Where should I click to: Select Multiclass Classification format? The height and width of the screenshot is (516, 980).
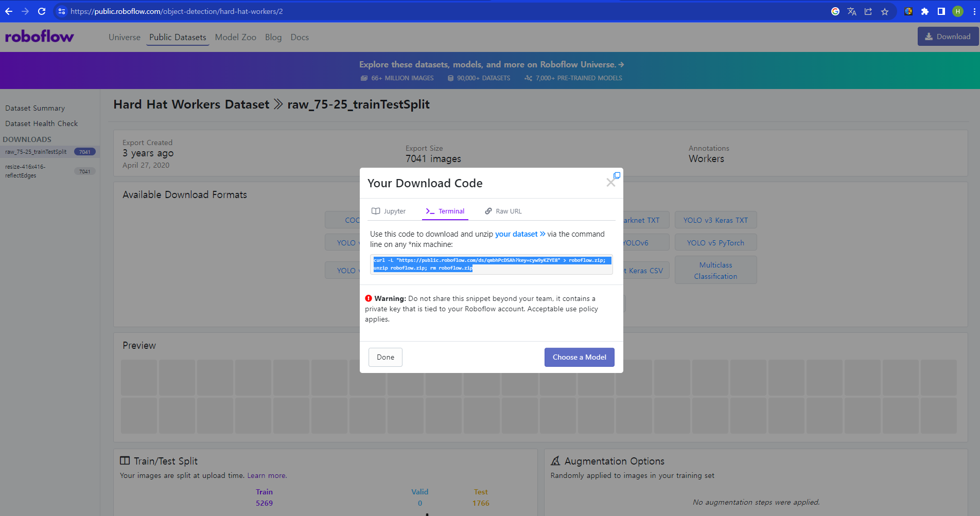(x=715, y=271)
